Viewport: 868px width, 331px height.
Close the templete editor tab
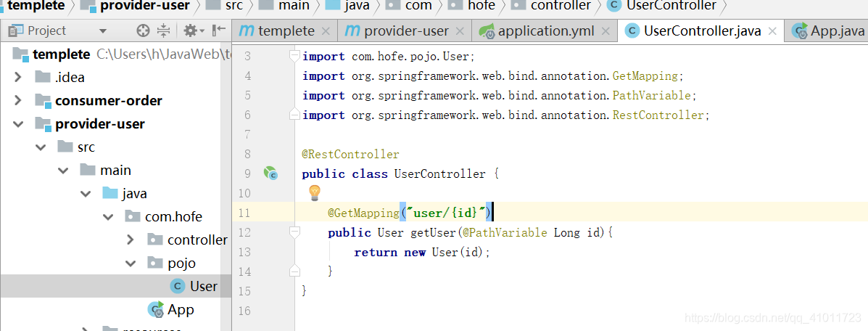pos(326,32)
